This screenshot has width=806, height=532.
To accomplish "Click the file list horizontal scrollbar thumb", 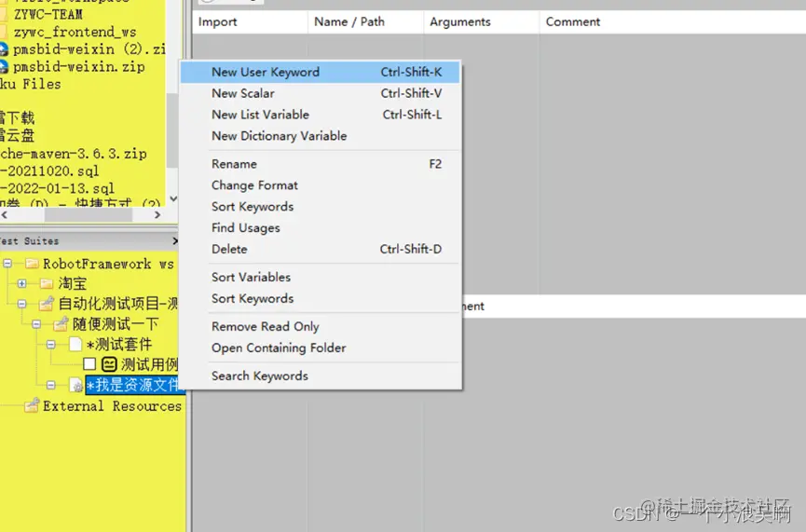I will point(88,215).
